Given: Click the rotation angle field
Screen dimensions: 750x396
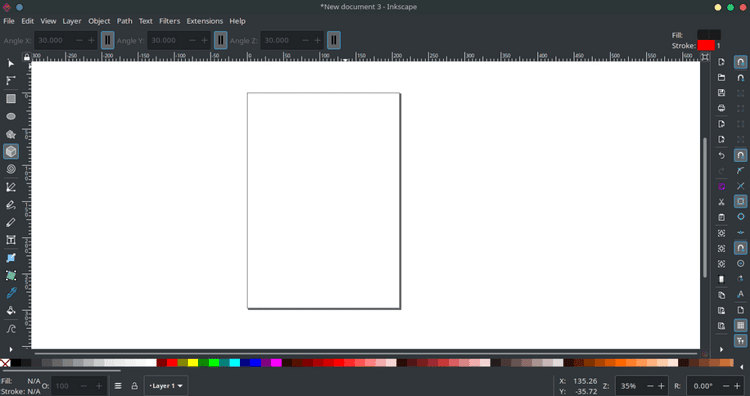Looking at the screenshot, I should coord(703,386).
